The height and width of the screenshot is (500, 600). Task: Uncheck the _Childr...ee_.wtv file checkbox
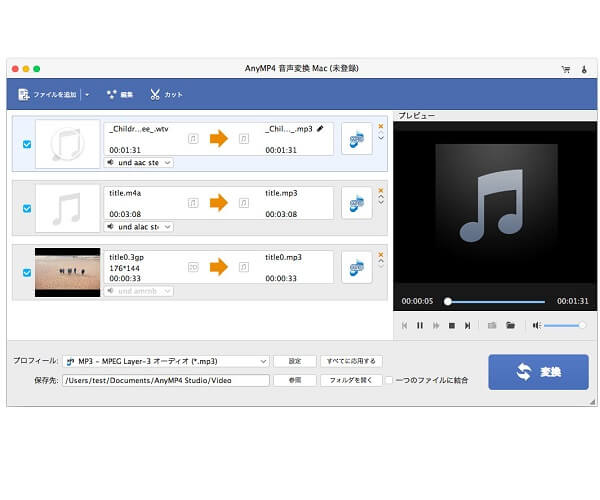pyautogui.click(x=27, y=144)
